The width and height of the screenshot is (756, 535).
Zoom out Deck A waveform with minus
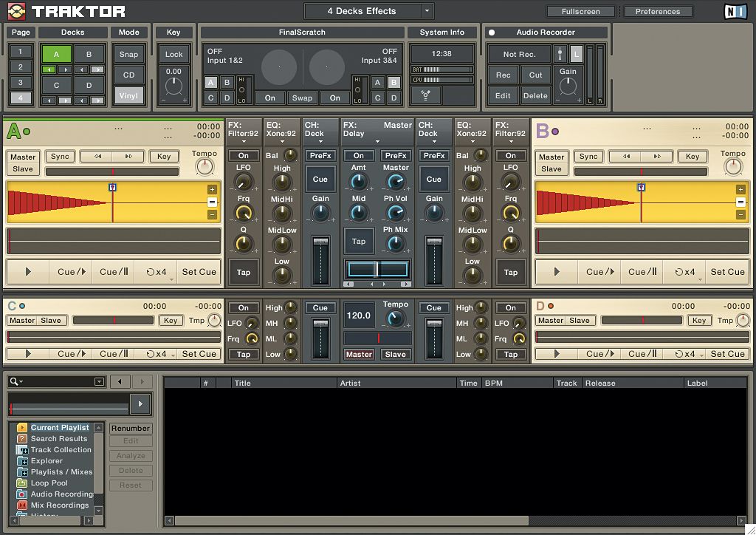pyautogui.click(x=212, y=215)
